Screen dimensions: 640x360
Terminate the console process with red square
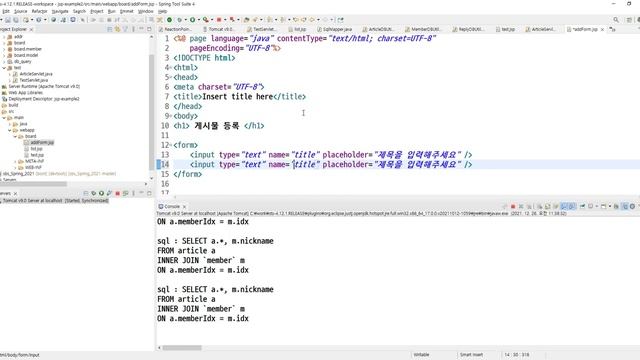coord(513,207)
